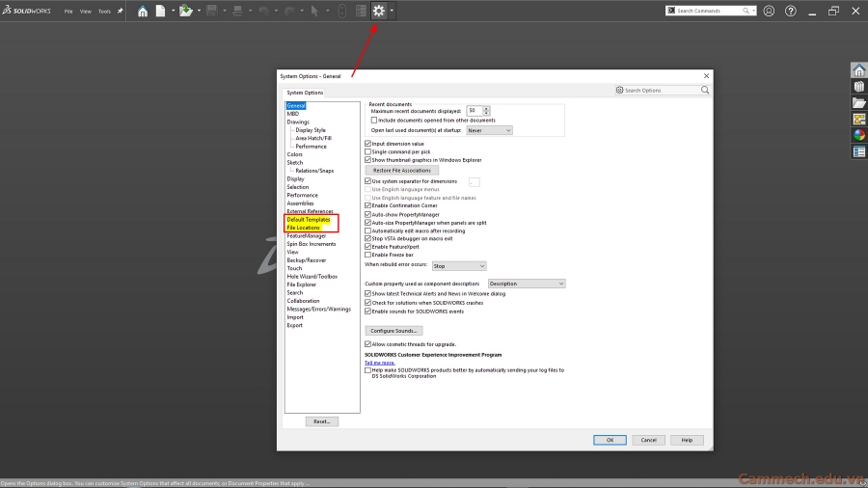Open the File menu
The height and width of the screenshot is (488, 868).
click(x=68, y=11)
